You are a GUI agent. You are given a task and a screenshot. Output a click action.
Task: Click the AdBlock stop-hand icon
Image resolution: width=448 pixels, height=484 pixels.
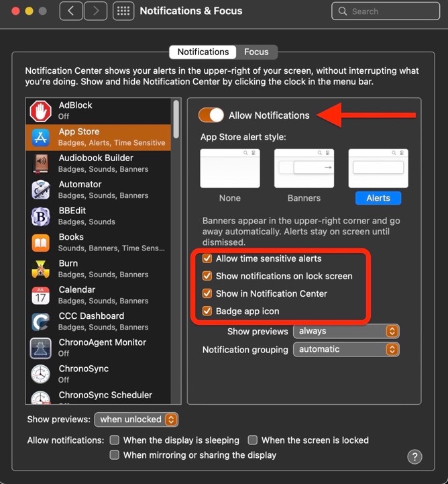coord(40,111)
